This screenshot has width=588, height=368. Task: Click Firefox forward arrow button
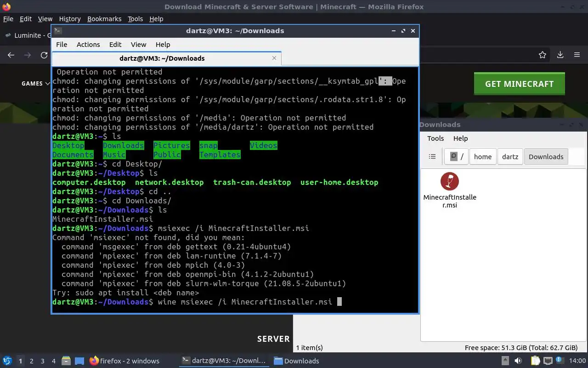click(28, 55)
